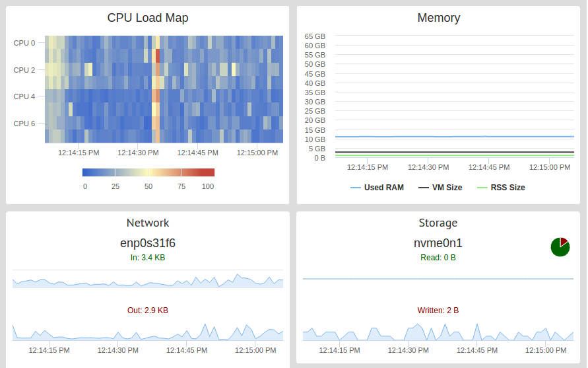Click the storage usage pie chart icon
Image resolution: width=588 pixels, height=368 pixels.
coord(560,247)
